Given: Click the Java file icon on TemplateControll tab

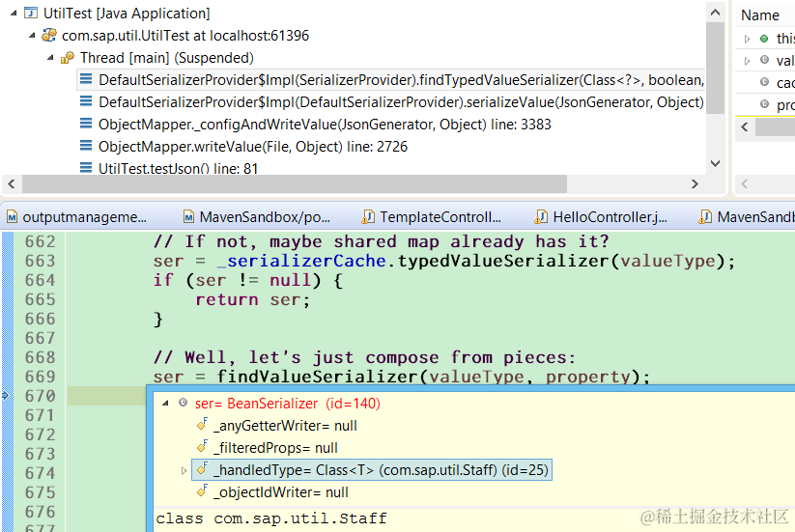Looking at the screenshot, I should [x=368, y=217].
